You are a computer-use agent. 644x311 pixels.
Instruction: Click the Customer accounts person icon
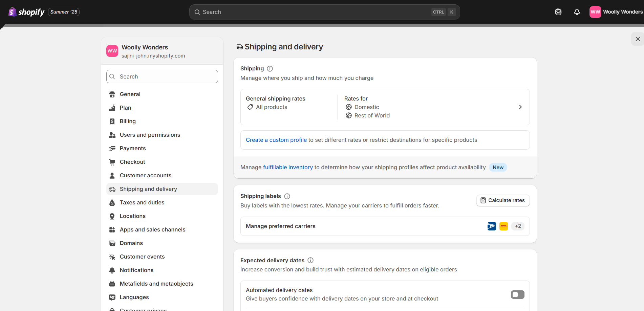point(112,176)
